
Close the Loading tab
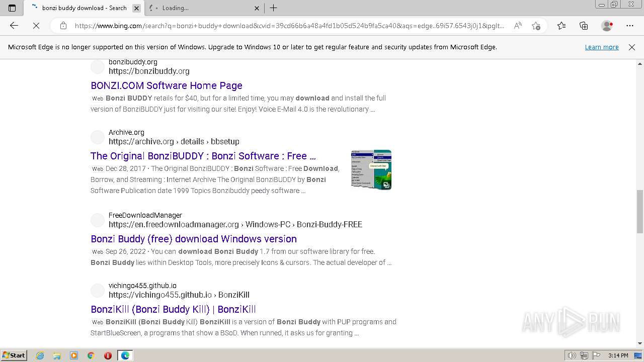tap(257, 8)
